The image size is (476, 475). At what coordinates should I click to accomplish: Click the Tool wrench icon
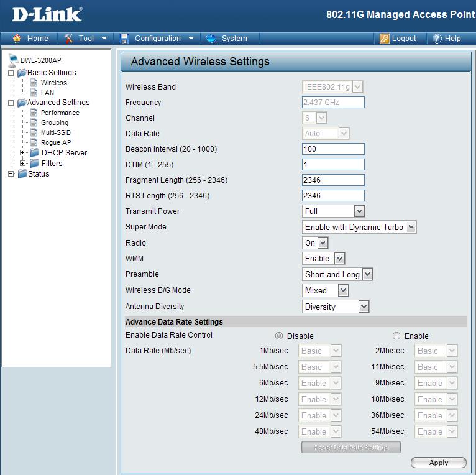coord(68,39)
